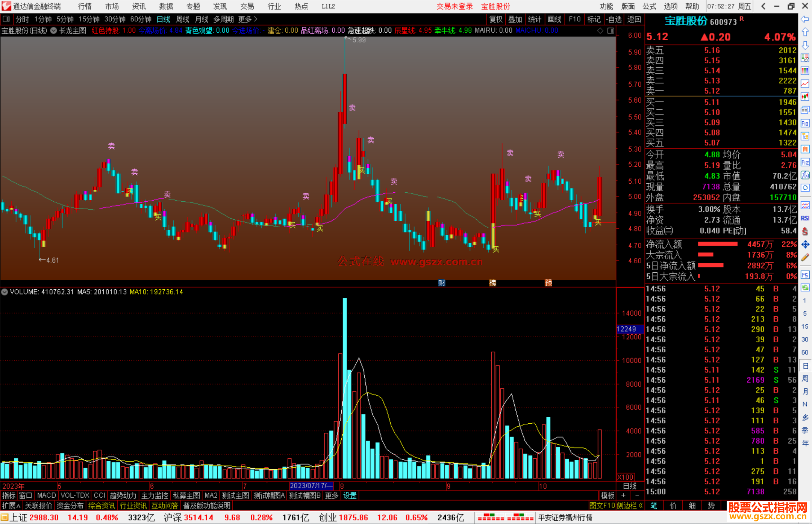The height and width of the screenshot is (524, 812).
Task: Click the 复权 button
Action: [495, 19]
